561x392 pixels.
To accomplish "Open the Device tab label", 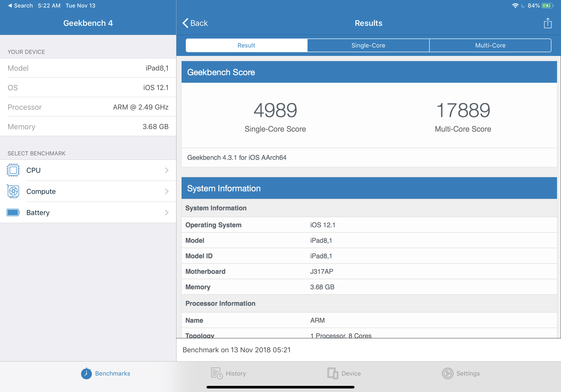I will click(351, 373).
